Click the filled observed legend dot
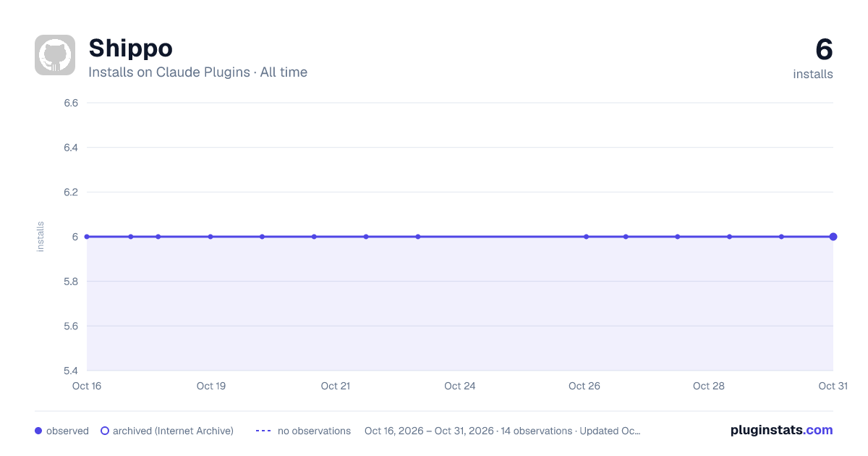868x456 pixels. pyautogui.click(x=38, y=431)
